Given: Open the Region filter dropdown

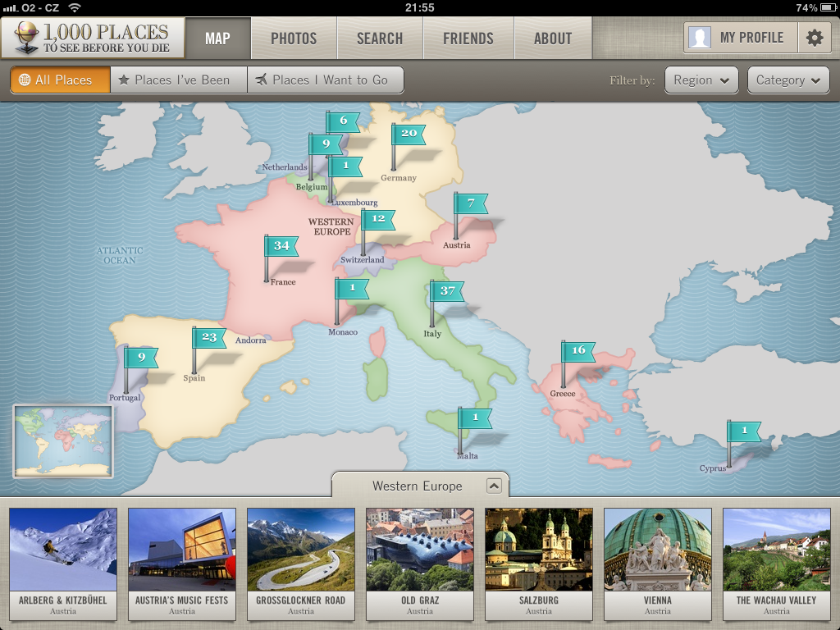Looking at the screenshot, I should [x=701, y=80].
